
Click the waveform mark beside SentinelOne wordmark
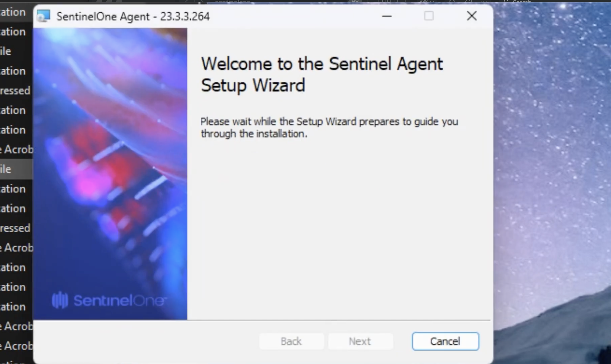coord(60,300)
